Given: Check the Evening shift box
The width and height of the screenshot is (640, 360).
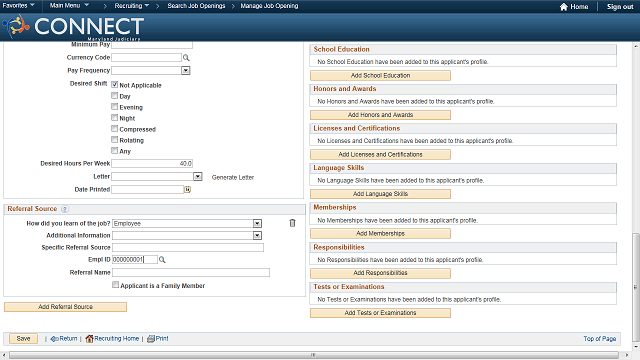Looking at the screenshot, I should click(115, 107).
